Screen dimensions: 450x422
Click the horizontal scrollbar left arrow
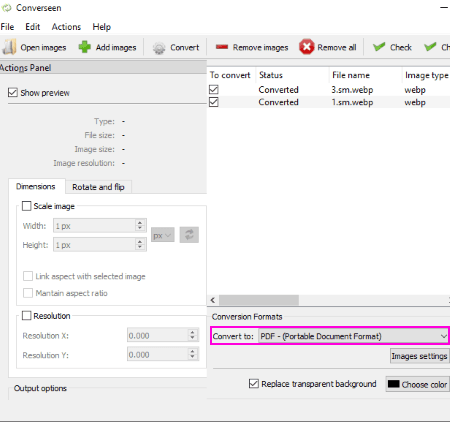pos(213,300)
